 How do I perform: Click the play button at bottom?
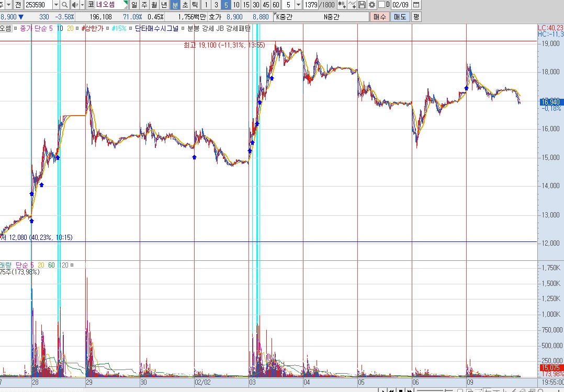coord(383,390)
